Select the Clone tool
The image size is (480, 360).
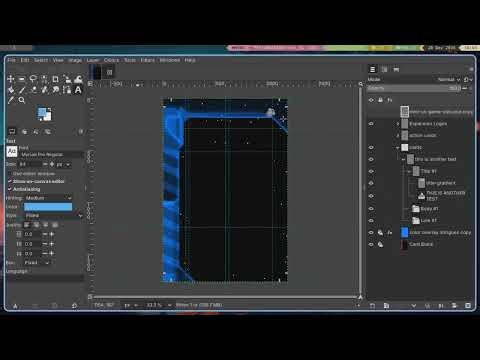coord(44,90)
